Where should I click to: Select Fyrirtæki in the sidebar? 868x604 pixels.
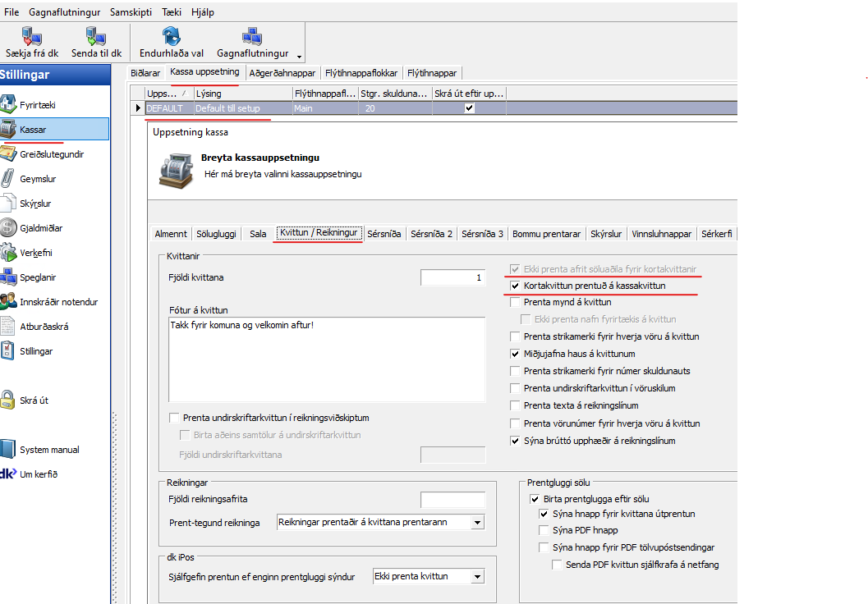[x=9, y=105]
